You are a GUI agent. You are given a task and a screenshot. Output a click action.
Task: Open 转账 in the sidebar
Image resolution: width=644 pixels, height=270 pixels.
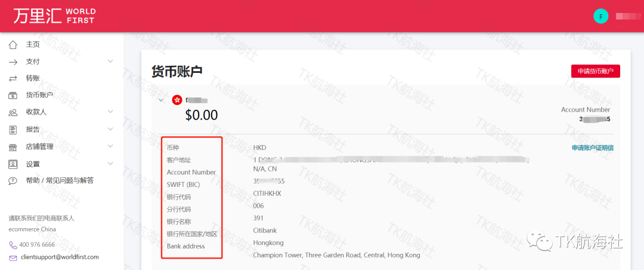(x=33, y=78)
